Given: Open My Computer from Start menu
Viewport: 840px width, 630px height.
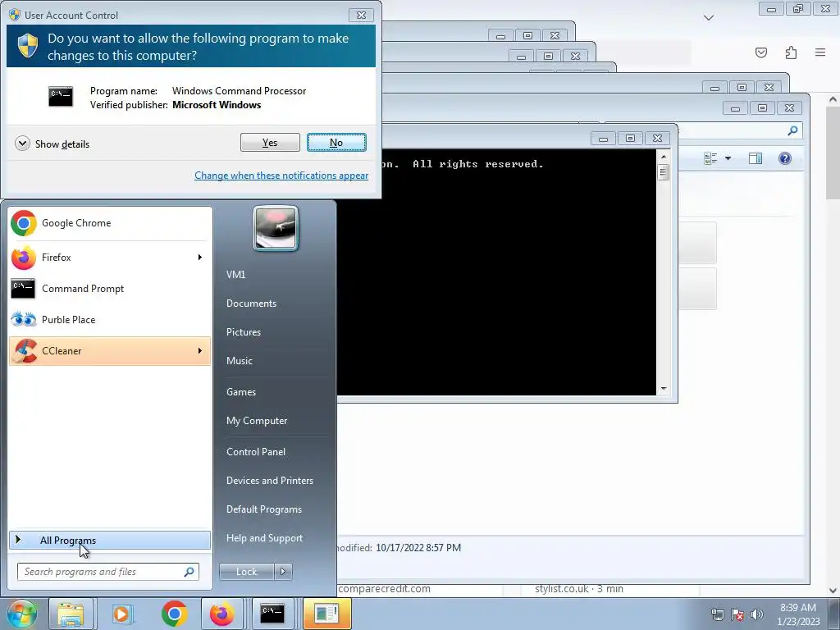Looking at the screenshot, I should (x=257, y=421).
